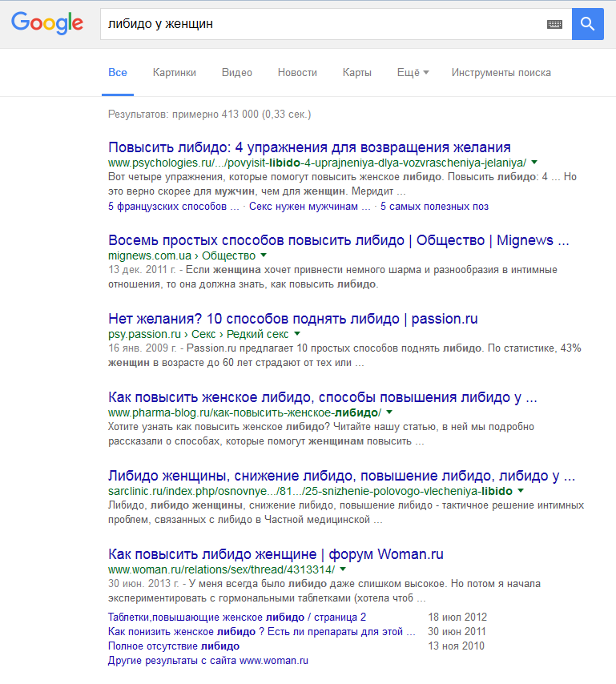Open "Полное отсутствие либидо" thread
This screenshot has width=616, height=684.
point(174,646)
